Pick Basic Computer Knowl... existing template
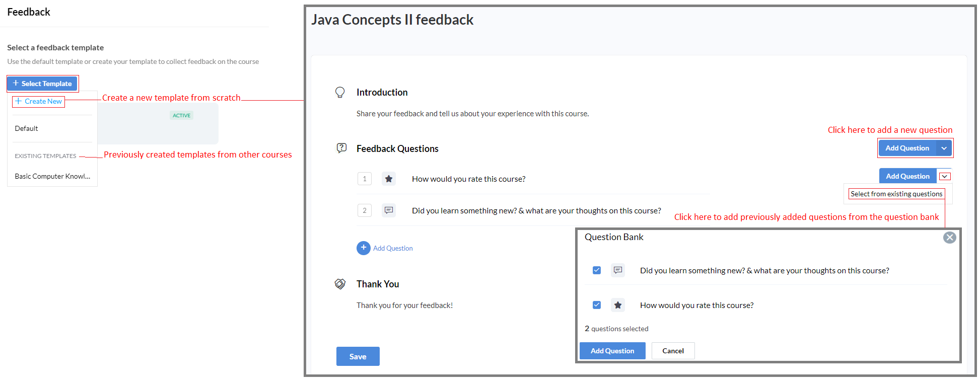980x385 pixels. coord(52,176)
